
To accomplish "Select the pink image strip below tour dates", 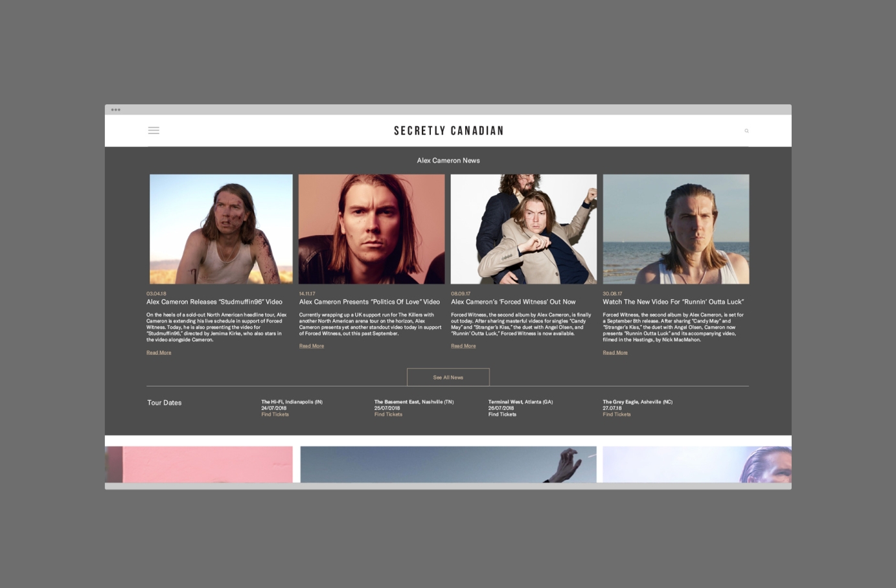I will 198,464.
